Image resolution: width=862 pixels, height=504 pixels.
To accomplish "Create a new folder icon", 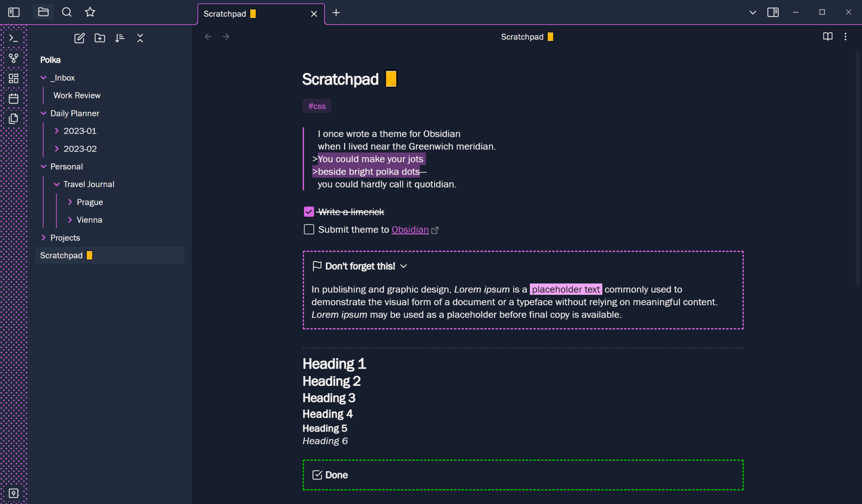I will pyautogui.click(x=100, y=38).
